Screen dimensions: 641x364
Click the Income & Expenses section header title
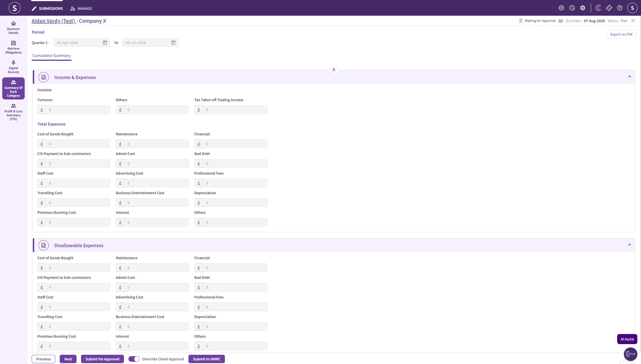pos(75,77)
